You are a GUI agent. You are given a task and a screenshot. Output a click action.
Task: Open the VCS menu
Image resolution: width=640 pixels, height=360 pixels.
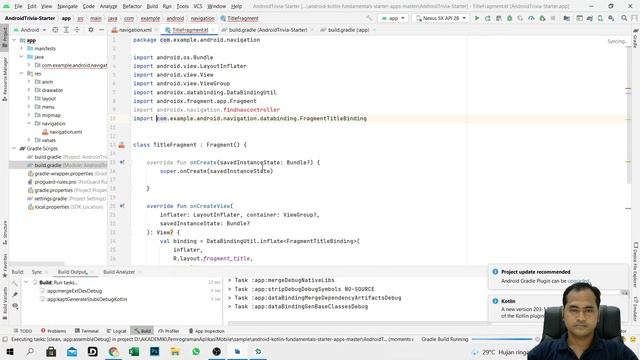click(198, 6)
